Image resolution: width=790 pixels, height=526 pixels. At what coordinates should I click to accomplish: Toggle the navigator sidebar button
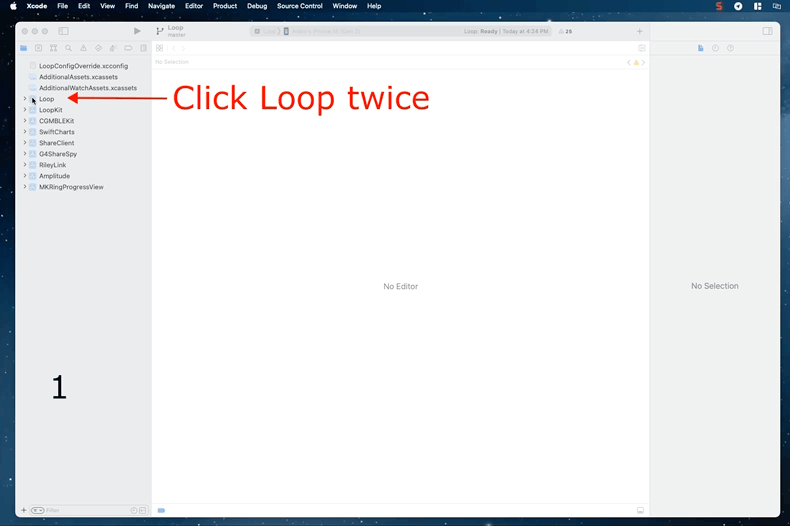point(63,31)
